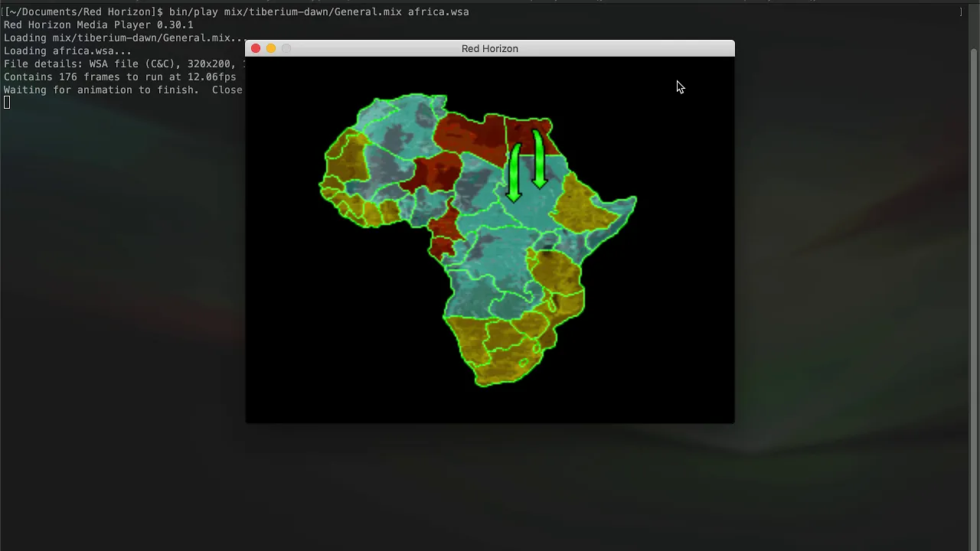Click the 'Loading africa.wsa...' terminal line
This screenshot has width=980, height=551.
click(x=67, y=51)
